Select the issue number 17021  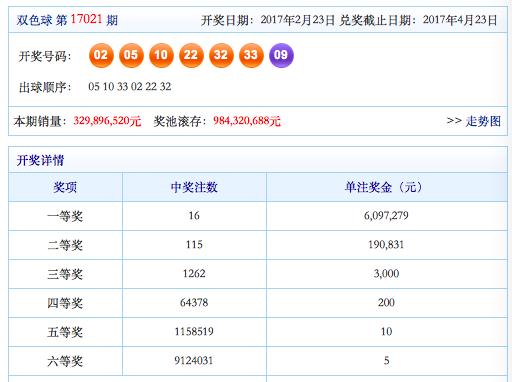(x=86, y=19)
